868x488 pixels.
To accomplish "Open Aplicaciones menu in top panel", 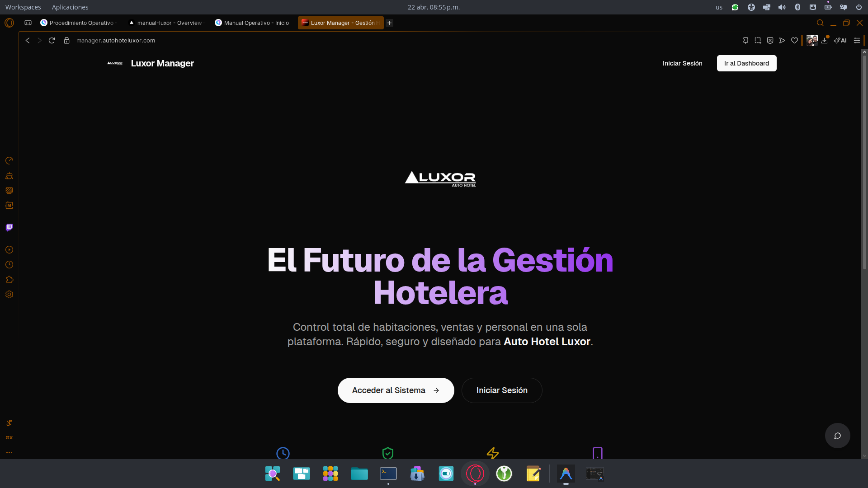I will click(70, 7).
